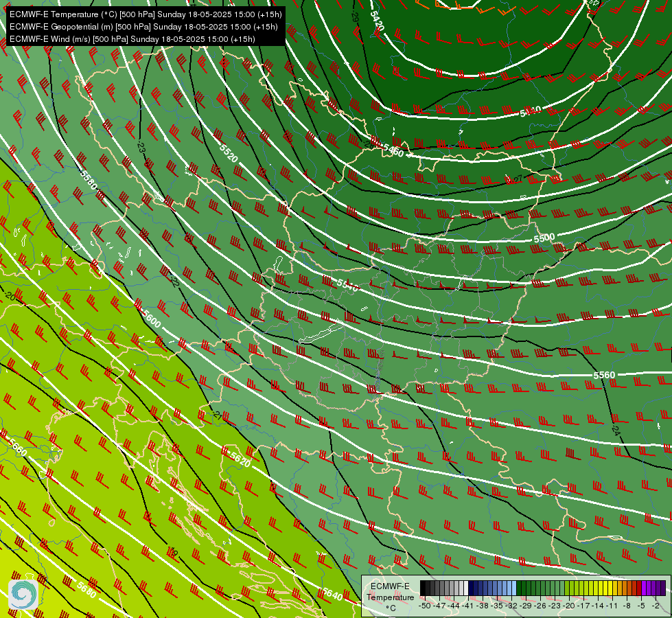This screenshot has width=672, height=618.
Task: Click the -24 isotherm label on the map
Action: tap(616, 430)
